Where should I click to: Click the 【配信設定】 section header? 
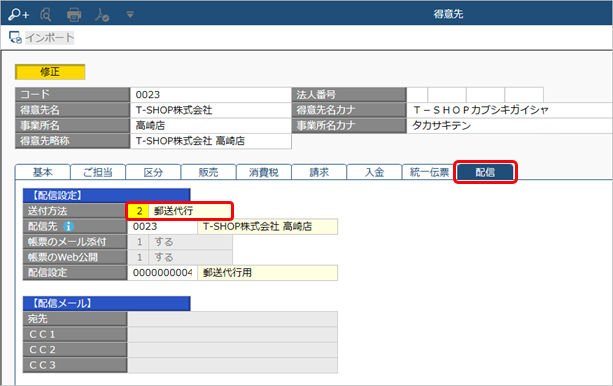(x=107, y=196)
